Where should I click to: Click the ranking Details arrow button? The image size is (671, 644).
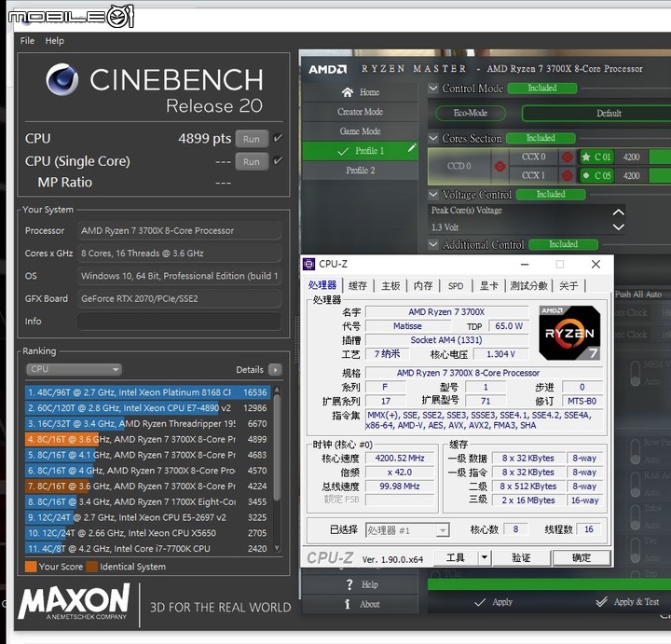point(275,369)
